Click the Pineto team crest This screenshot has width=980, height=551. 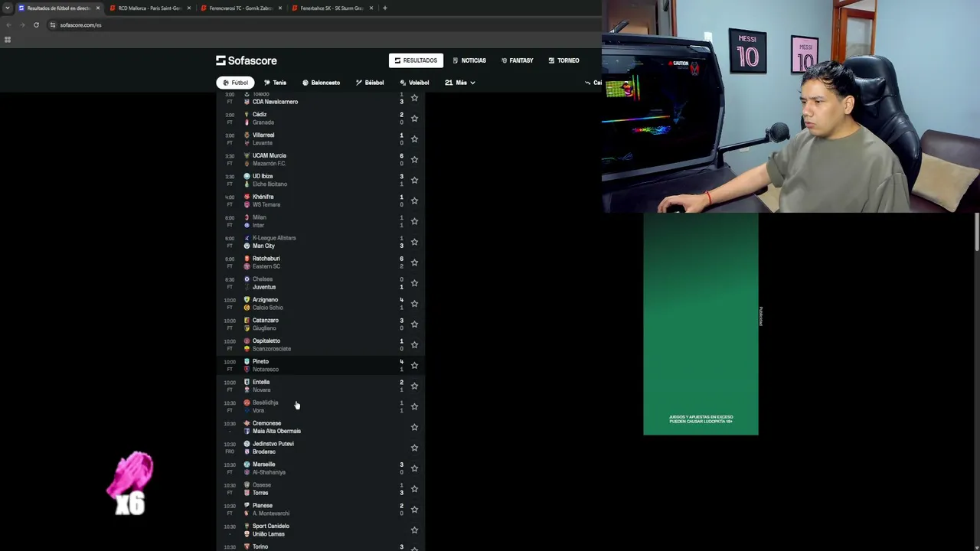click(247, 362)
